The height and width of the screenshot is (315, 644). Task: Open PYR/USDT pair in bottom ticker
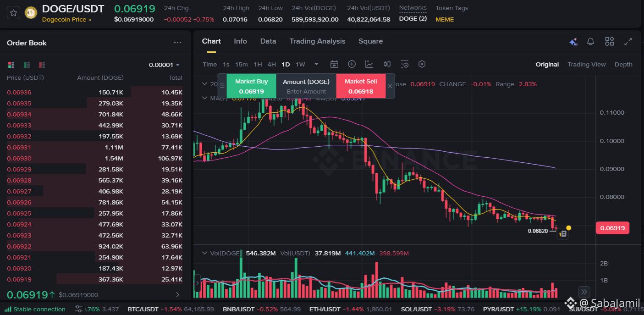pyautogui.click(x=522, y=309)
